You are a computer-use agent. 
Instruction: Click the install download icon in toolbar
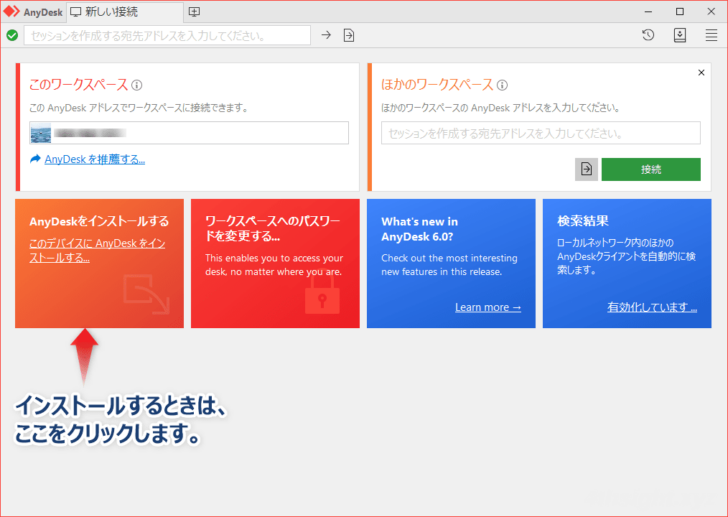pos(680,35)
